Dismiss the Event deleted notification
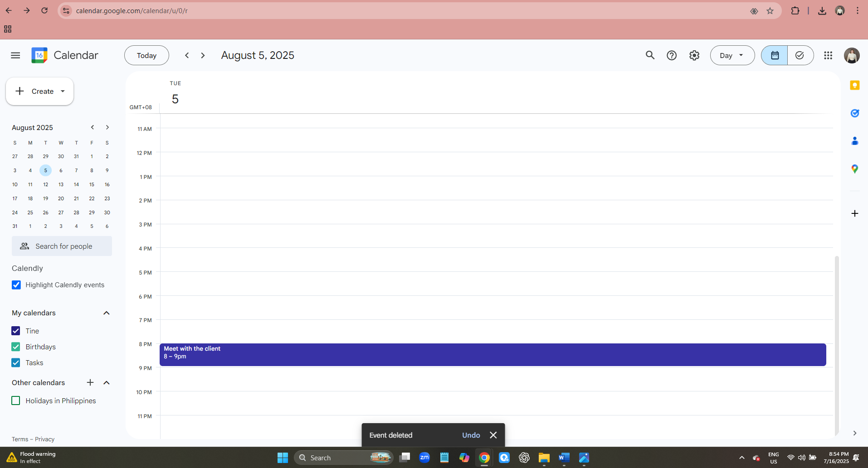Image resolution: width=868 pixels, height=468 pixels. [493, 435]
